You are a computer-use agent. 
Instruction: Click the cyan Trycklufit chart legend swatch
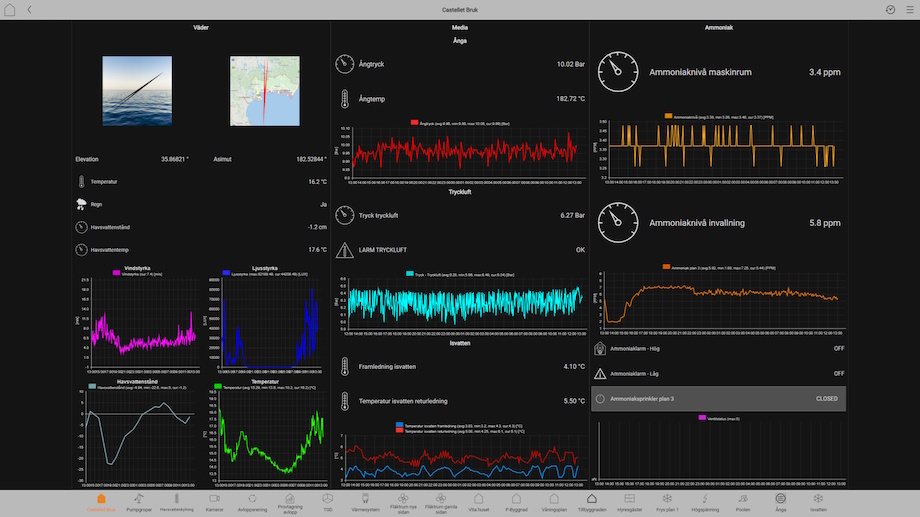point(410,272)
